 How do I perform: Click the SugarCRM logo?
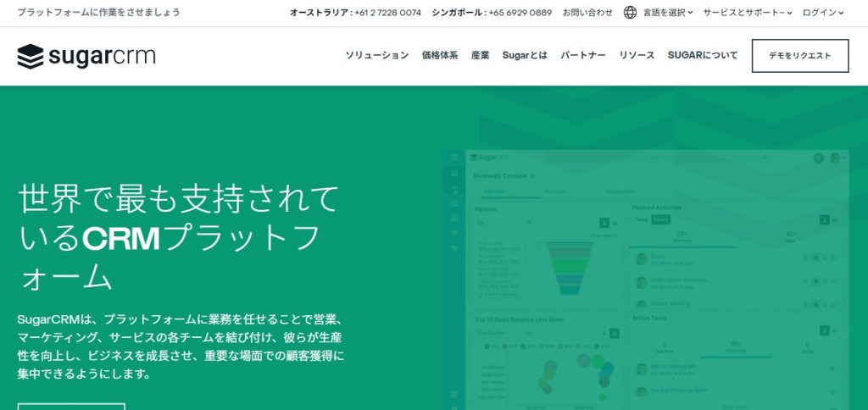[x=86, y=56]
